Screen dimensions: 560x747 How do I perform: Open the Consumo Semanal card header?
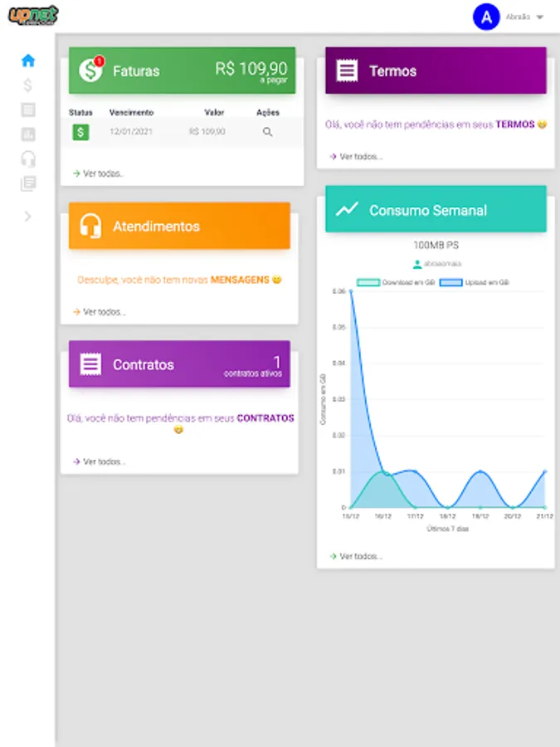click(x=436, y=209)
